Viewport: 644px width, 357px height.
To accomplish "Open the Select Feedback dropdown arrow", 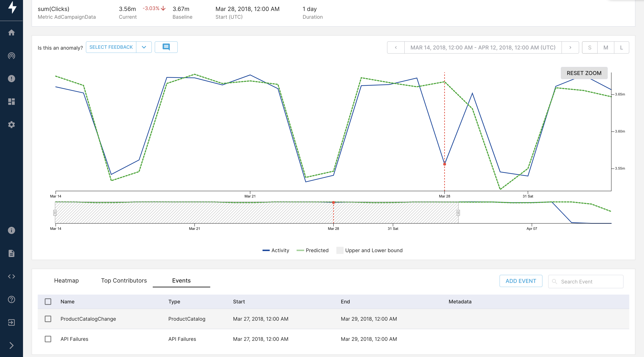I will [x=144, y=47].
